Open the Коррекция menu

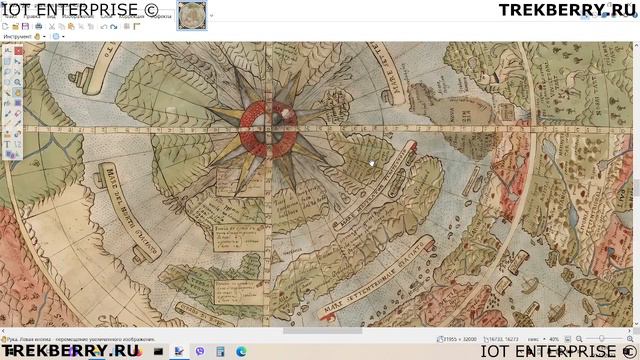pyautogui.click(x=131, y=16)
